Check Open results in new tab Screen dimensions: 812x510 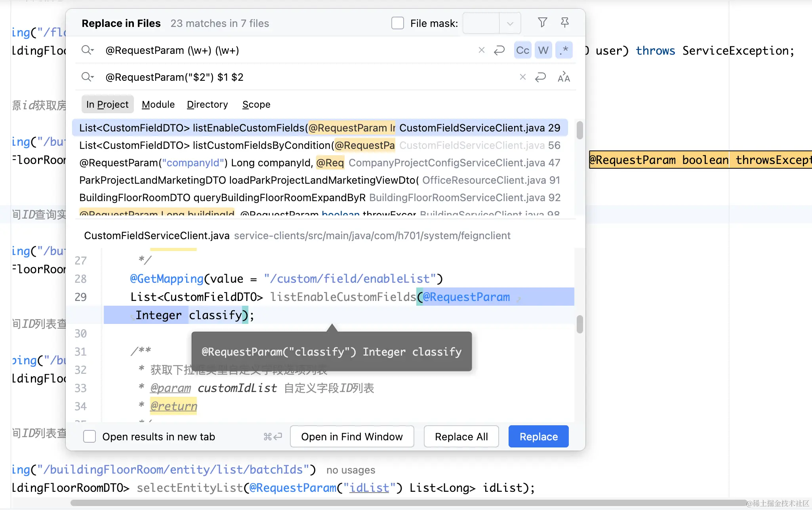(x=90, y=436)
